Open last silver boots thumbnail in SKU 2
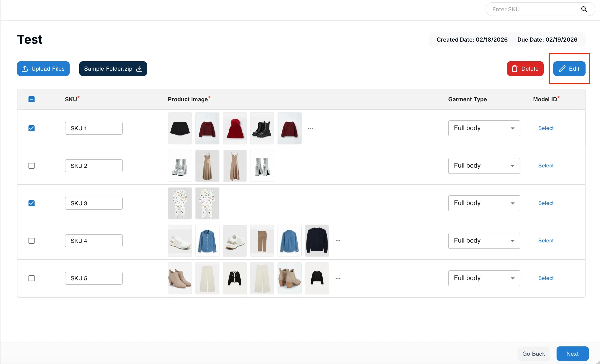 [x=262, y=166]
